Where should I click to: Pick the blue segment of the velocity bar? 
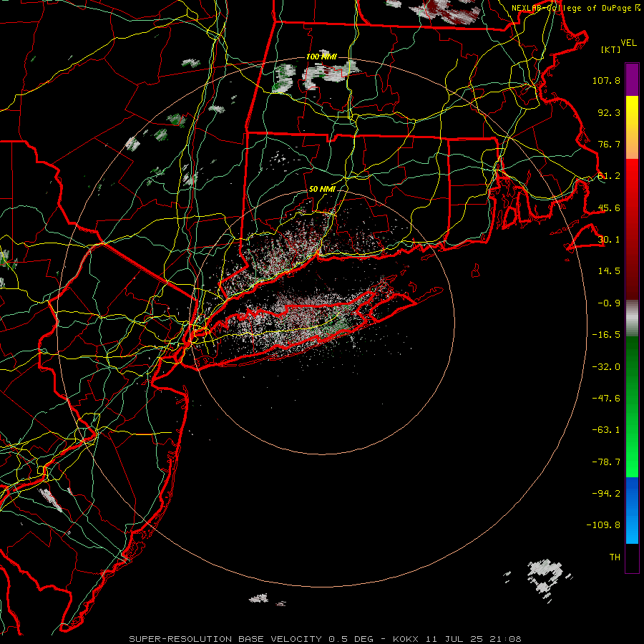tap(632, 510)
